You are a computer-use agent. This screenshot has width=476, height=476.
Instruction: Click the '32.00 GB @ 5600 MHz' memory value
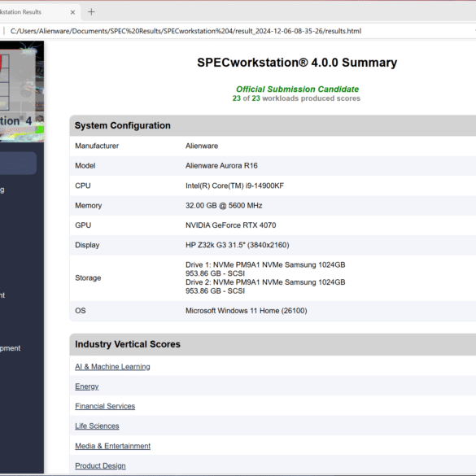pyautogui.click(x=224, y=206)
